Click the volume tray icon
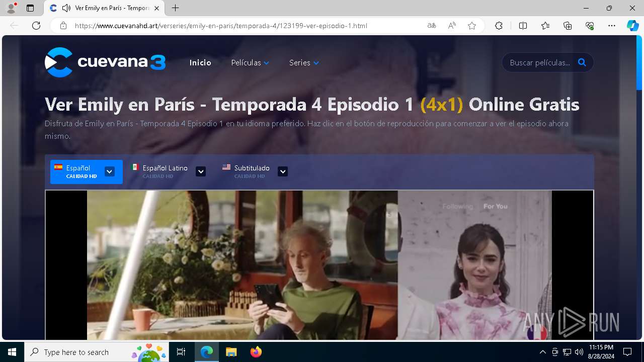 [x=579, y=352]
